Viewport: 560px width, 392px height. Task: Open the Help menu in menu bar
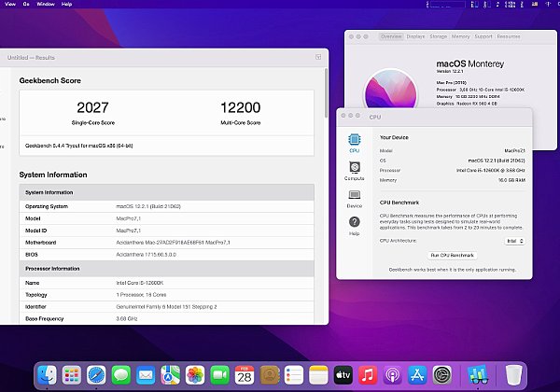[67, 5]
